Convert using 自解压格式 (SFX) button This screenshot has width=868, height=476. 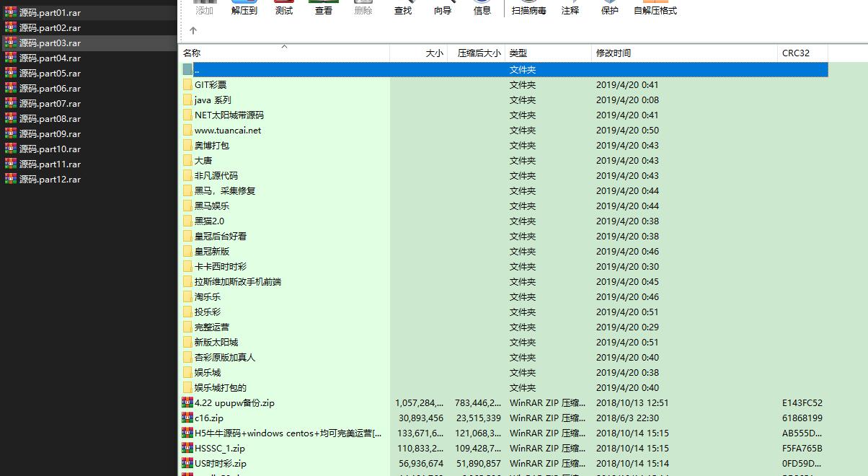coord(655,8)
